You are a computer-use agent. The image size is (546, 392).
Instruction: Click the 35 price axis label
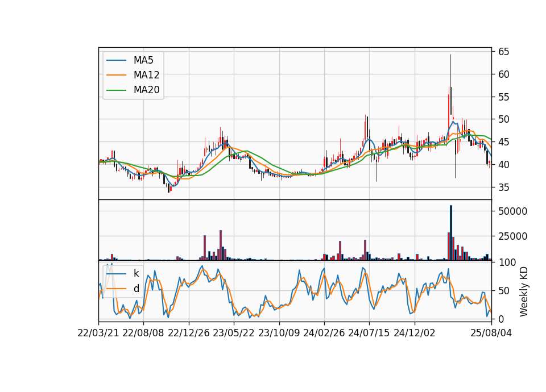[x=503, y=187]
